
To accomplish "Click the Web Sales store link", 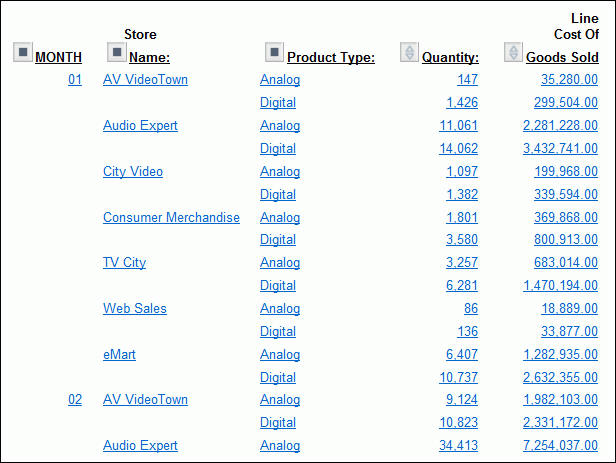I will 135,309.
